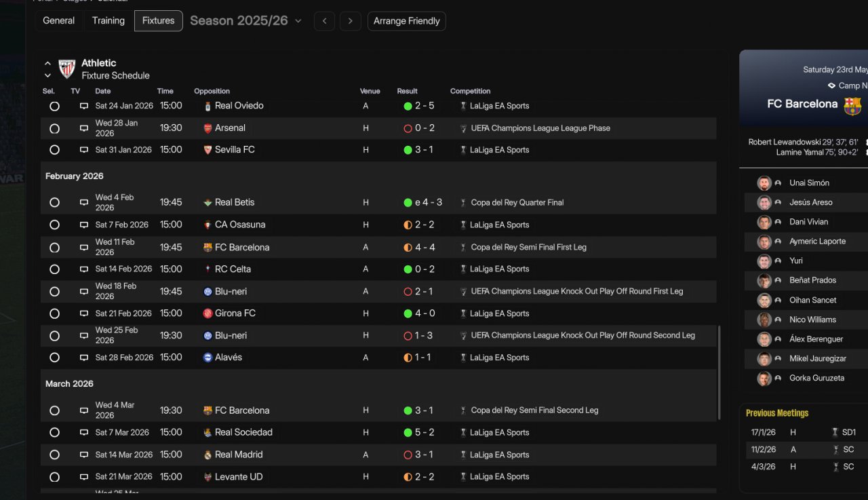The image size is (868, 500).
Task: Collapse the Athletic section with the up chevron
Action: (47, 64)
